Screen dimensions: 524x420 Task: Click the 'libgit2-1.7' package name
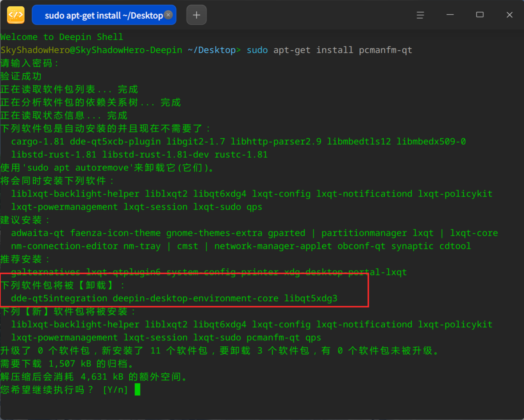(196, 141)
